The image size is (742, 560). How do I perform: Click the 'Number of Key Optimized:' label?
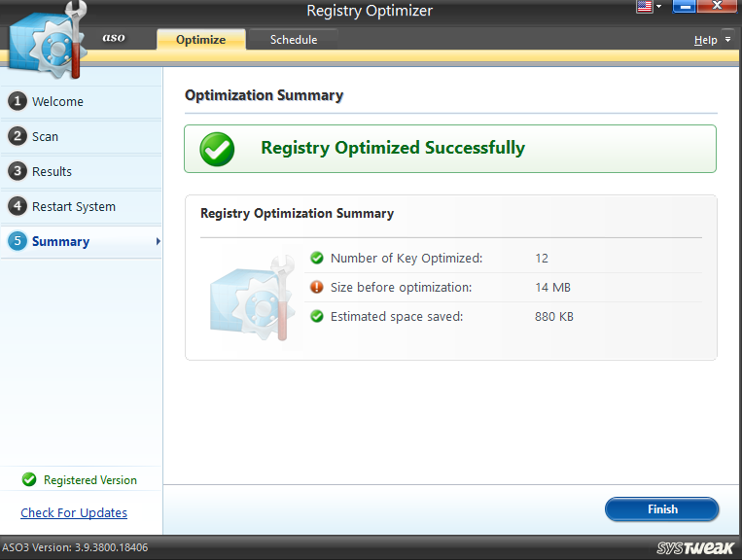pos(406,259)
